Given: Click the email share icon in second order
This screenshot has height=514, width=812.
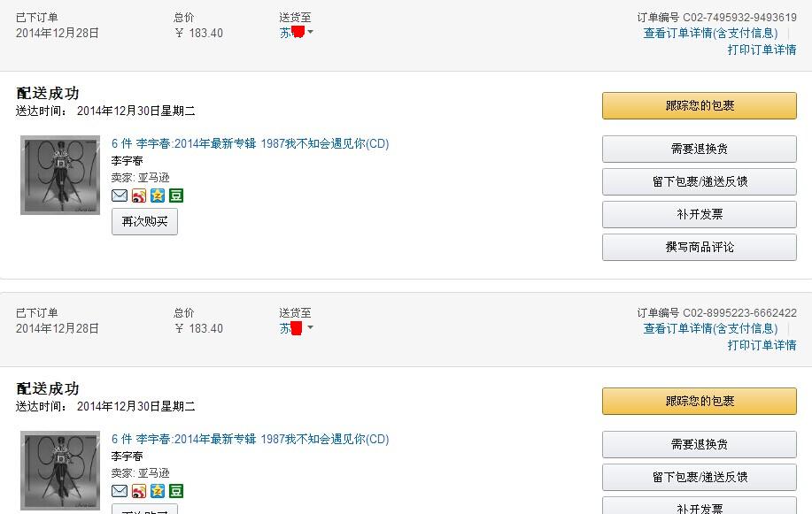Looking at the screenshot, I should pyautogui.click(x=120, y=491).
